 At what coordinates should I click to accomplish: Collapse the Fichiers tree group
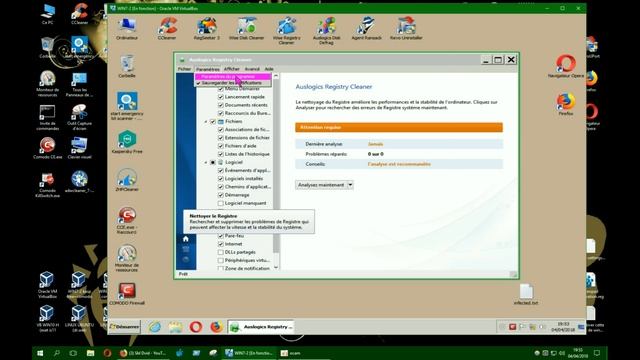pyautogui.click(x=206, y=121)
